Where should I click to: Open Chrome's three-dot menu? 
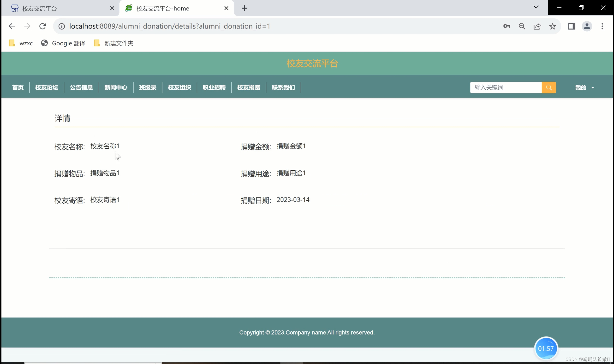tap(602, 26)
